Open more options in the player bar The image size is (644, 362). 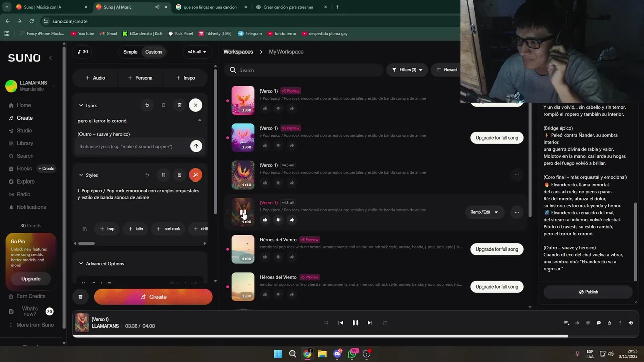620,323
